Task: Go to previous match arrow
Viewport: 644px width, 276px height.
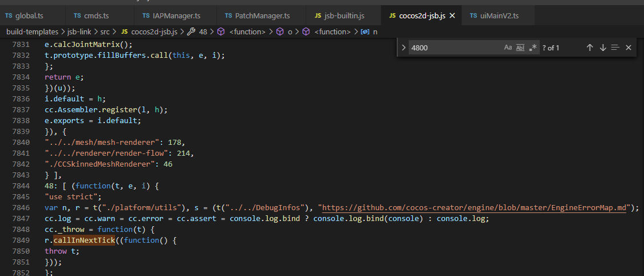Action: click(x=590, y=48)
